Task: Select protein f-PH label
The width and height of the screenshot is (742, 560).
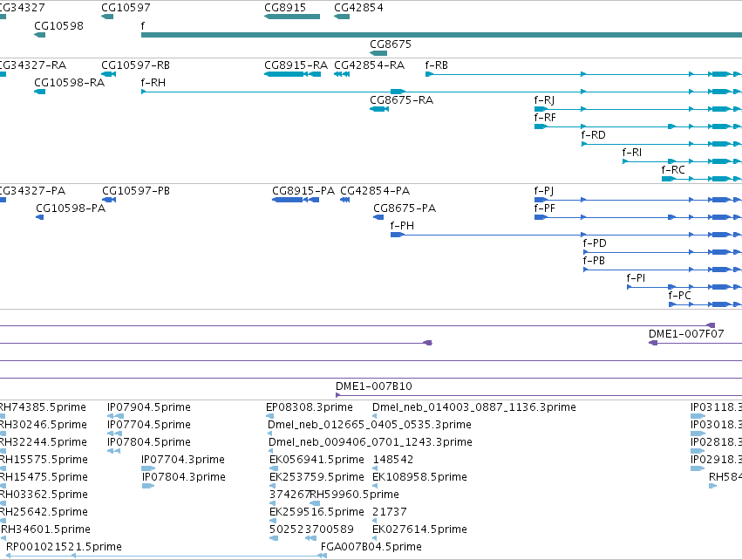Action: pos(402,226)
